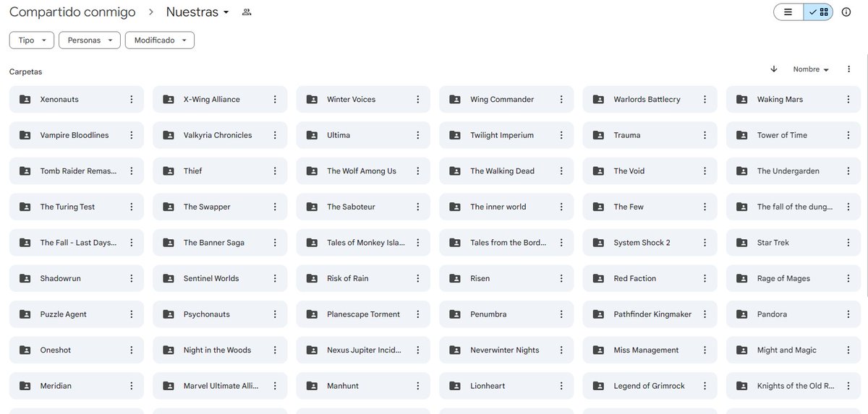Click the shared folder people icon beside Nuestras
Viewport: 868px width, 414px height.
coord(247,12)
